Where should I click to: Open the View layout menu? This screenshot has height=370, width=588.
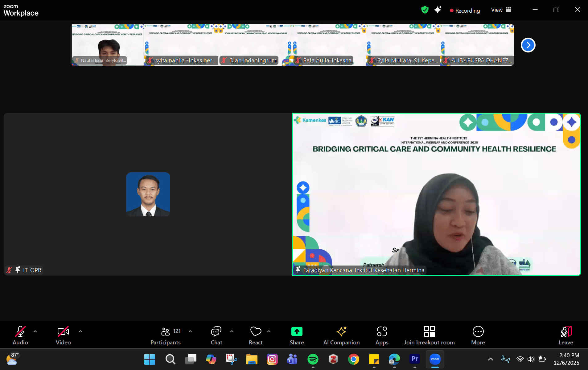pos(501,10)
